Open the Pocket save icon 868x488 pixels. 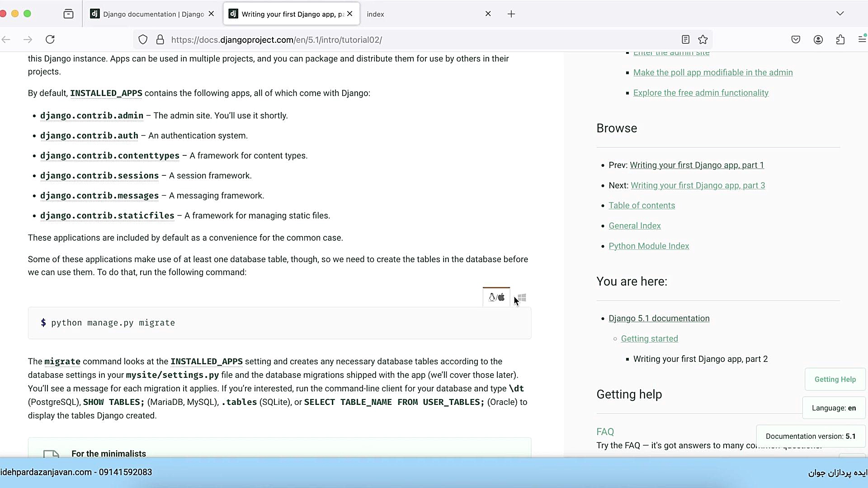pyautogui.click(x=796, y=40)
